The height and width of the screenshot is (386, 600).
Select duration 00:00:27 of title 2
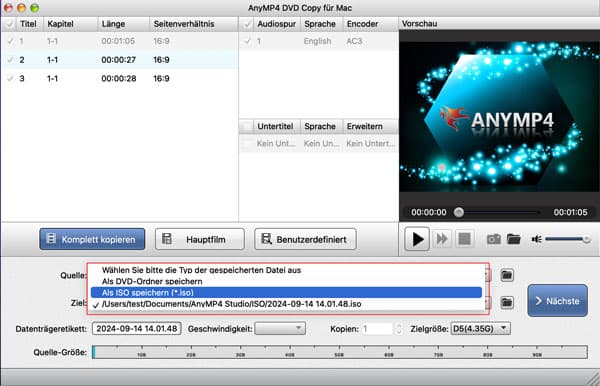click(x=119, y=60)
